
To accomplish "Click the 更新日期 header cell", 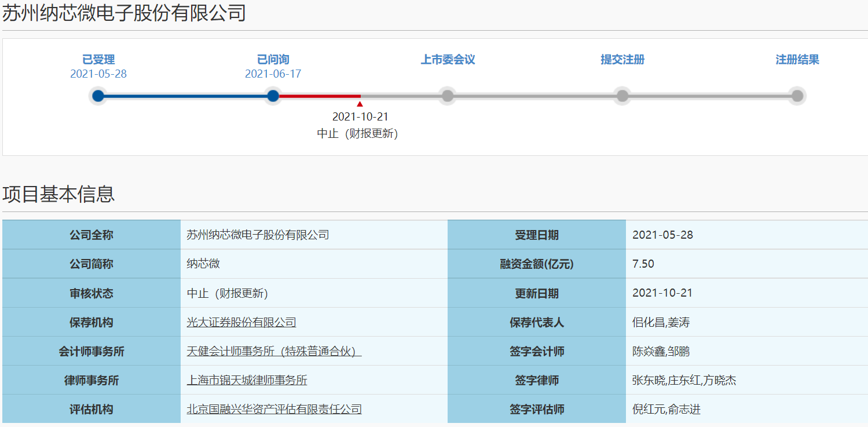I will click(537, 293).
